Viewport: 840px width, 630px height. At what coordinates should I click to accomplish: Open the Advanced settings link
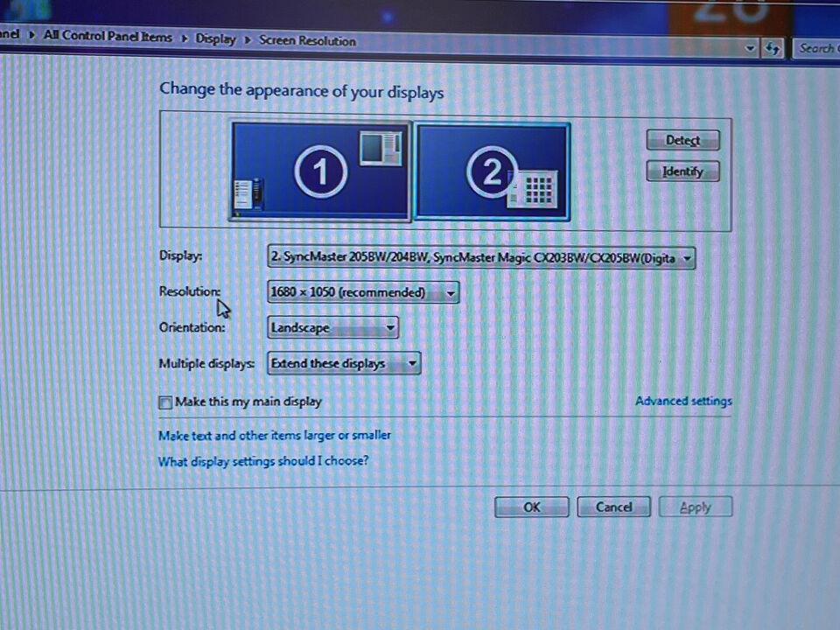[x=683, y=401]
